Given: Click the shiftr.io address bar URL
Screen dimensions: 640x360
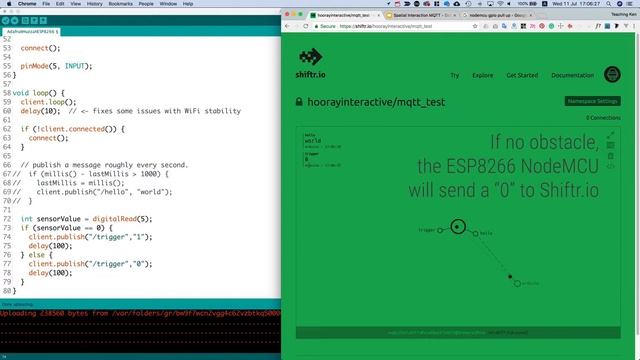Looking at the screenshot, I should [386, 26].
